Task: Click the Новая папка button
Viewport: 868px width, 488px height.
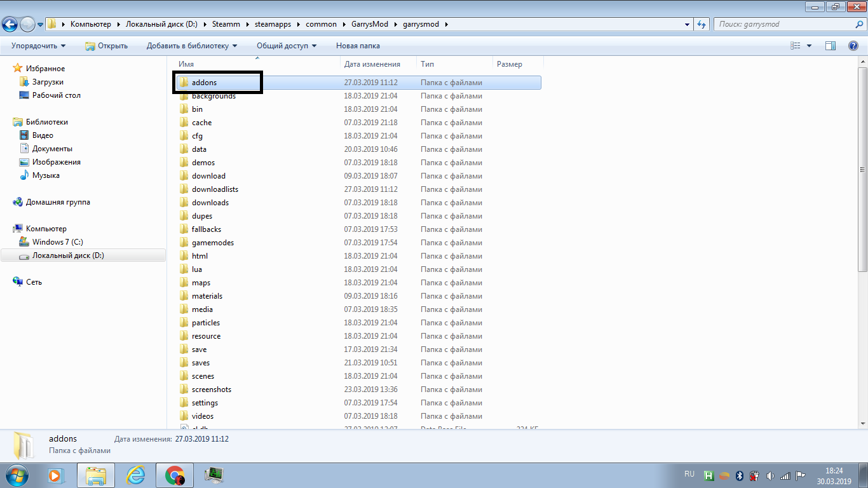Action: click(x=358, y=46)
